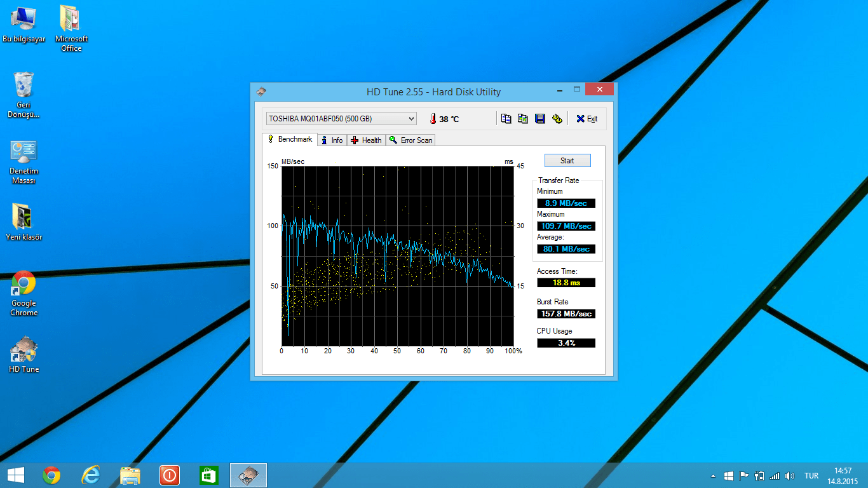
Task: Click the Internet Explorer taskbar icon
Action: (x=91, y=475)
